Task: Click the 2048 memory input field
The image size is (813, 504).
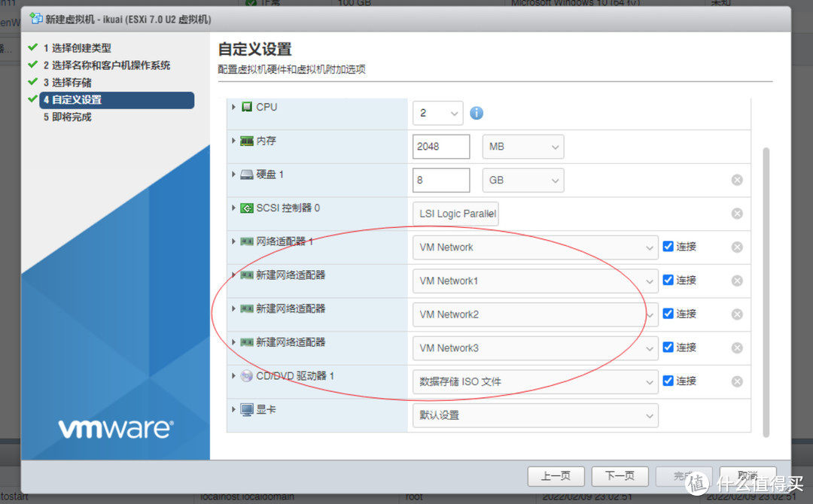Action: (440, 146)
